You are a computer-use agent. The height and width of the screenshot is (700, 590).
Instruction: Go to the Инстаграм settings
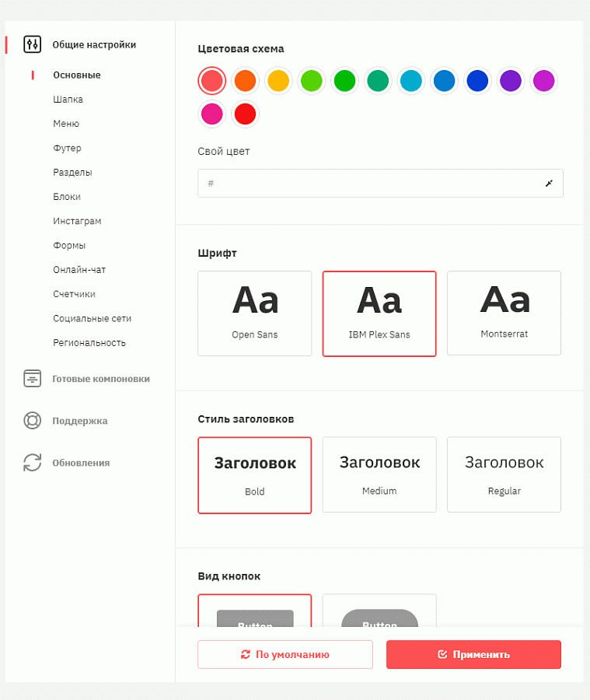pos(77,221)
